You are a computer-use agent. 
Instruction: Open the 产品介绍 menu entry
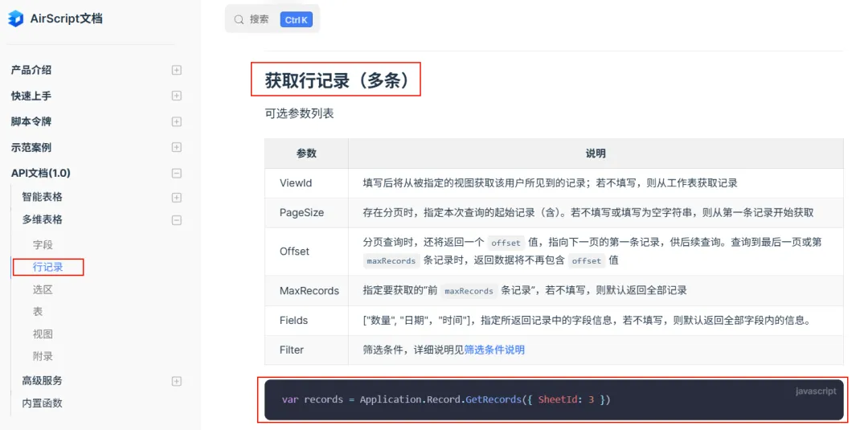point(31,70)
